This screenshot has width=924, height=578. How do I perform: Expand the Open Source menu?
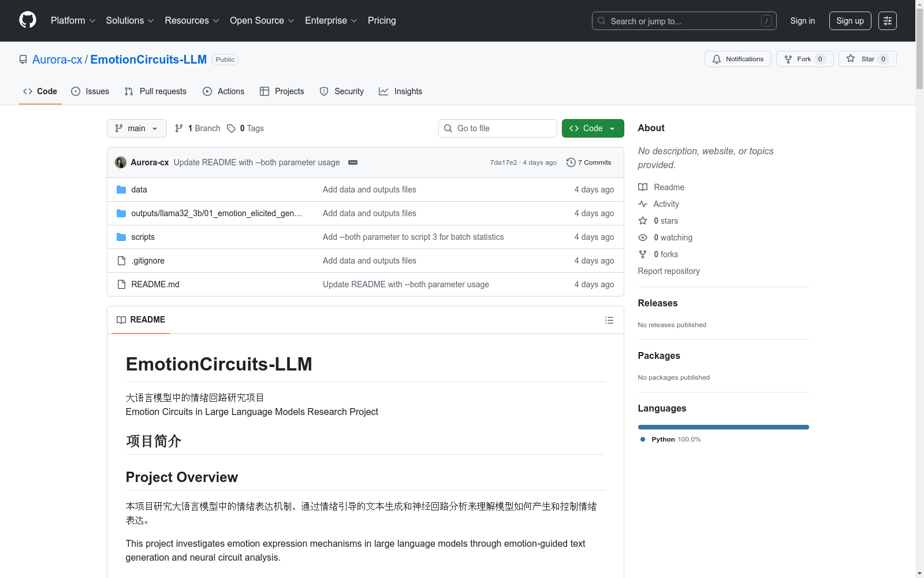(x=262, y=21)
